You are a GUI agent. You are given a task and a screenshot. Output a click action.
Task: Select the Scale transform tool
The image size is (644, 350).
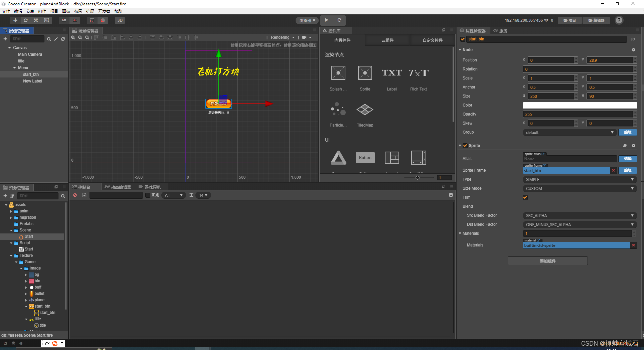pos(36,20)
